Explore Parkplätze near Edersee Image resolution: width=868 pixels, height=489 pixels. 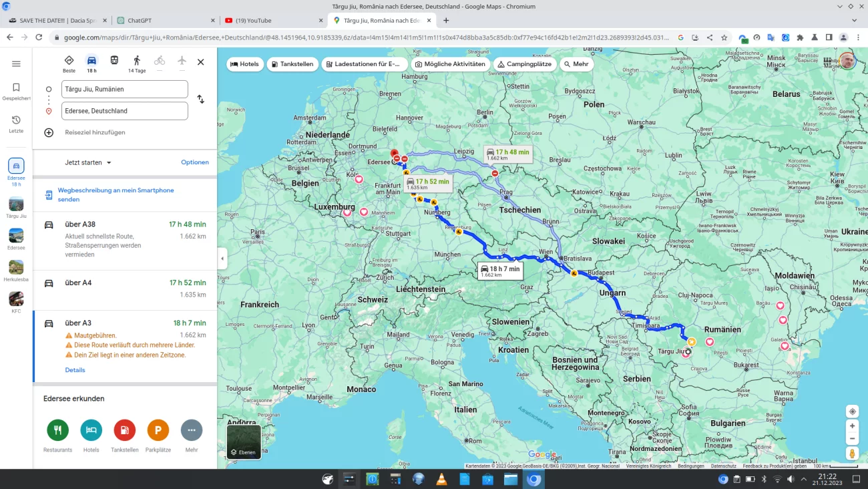pyautogui.click(x=158, y=435)
